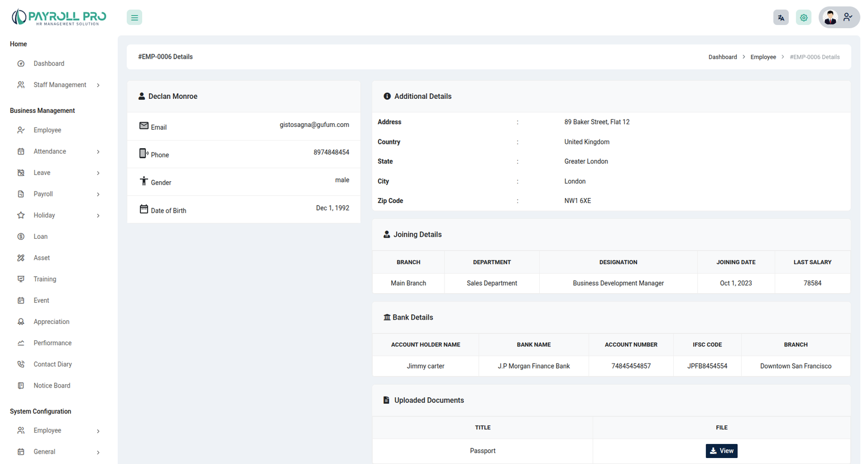Click the Payroll Pro logo

pyautogui.click(x=59, y=17)
